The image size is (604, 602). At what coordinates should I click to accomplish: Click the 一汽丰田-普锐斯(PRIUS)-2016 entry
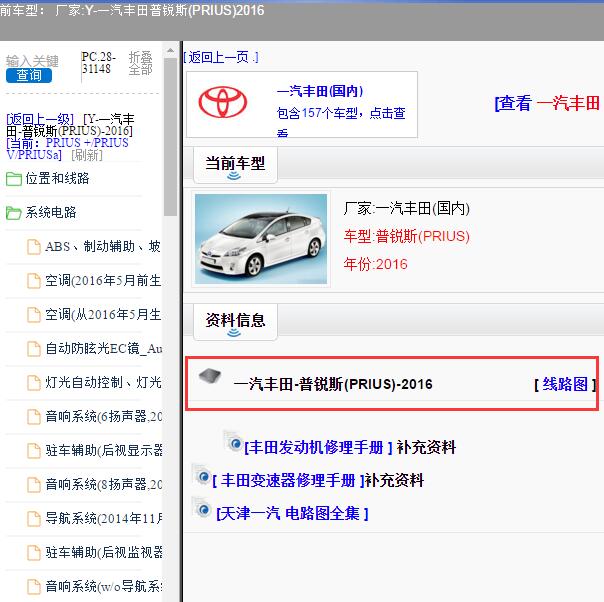pyautogui.click(x=333, y=384)
